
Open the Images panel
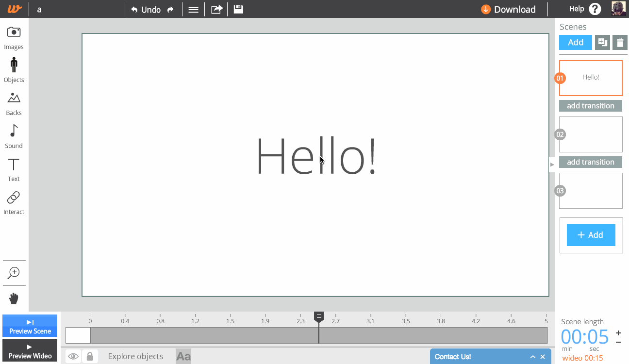[x=14, y=37]
